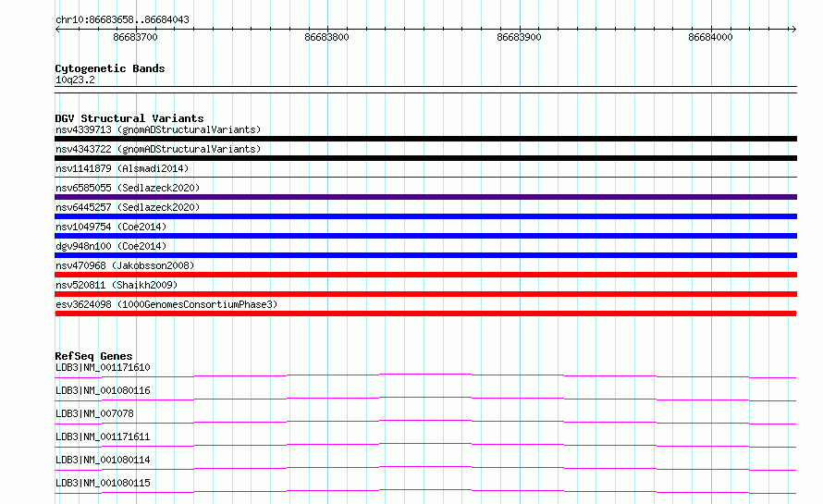Screen dimensions: 823x504
Task: Select variant nsv1141879 (Alsmadi2014) label
Action: click(122, 168)
